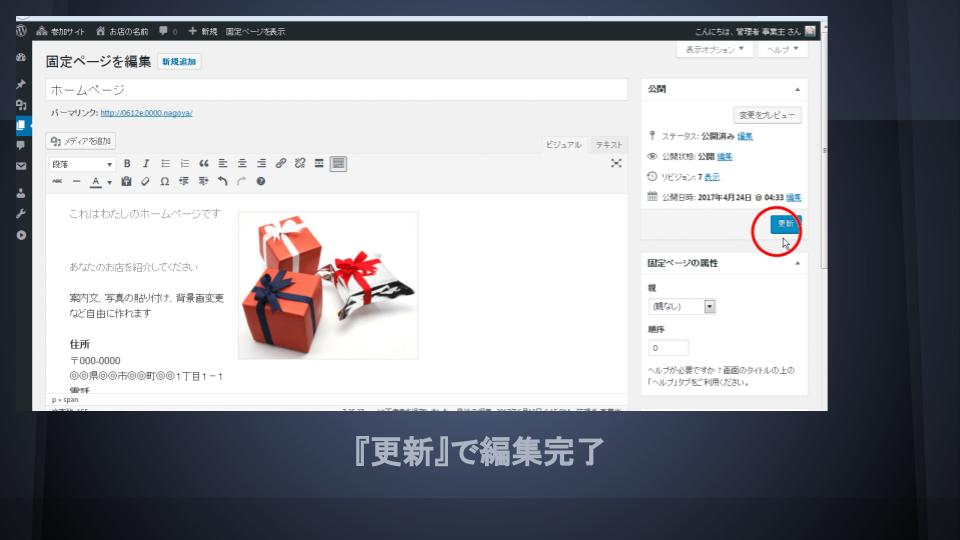The image size is (960, 540).
Task: Expand the 表示オプション screen options panel
Action: (x=714, y=49)
